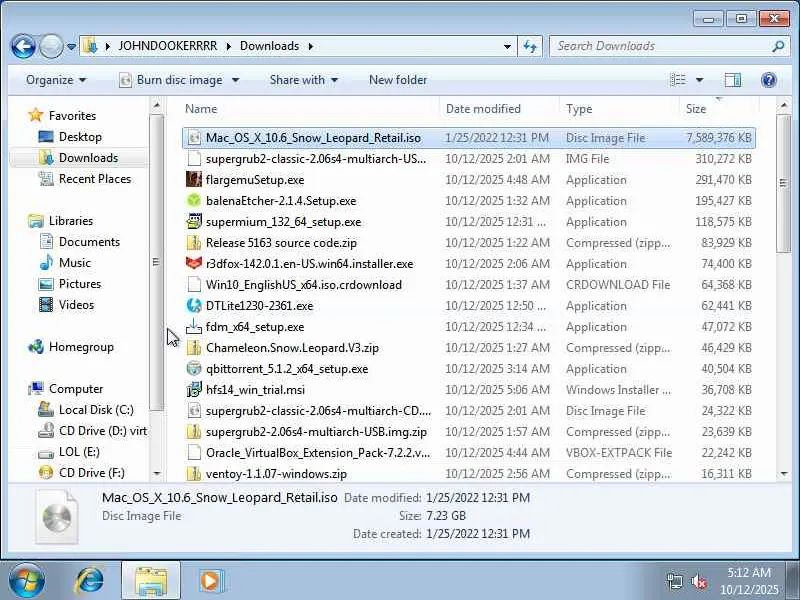Screen dimensions: 800x600
Task: Click the change view icon
Action: 678,80
